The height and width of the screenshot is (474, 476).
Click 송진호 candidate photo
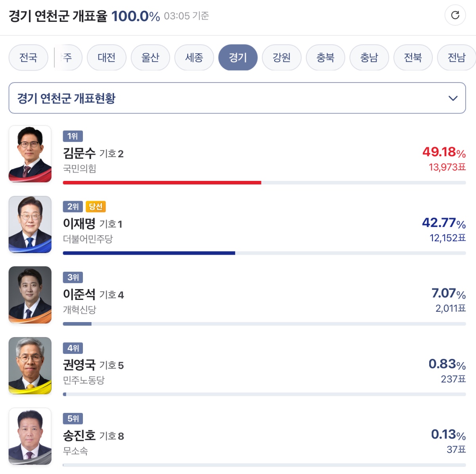(x=30, y=436)
